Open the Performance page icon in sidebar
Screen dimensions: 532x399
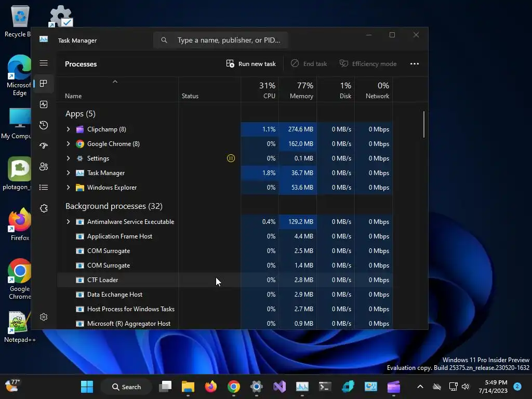(x=44, y=104)
